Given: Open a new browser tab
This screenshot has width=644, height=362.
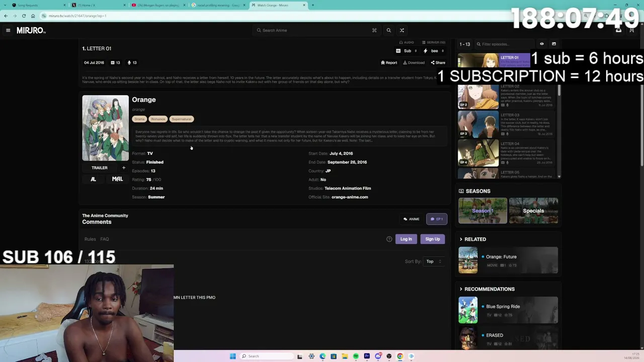Looking at the screenshot, I should coord(312,5).
